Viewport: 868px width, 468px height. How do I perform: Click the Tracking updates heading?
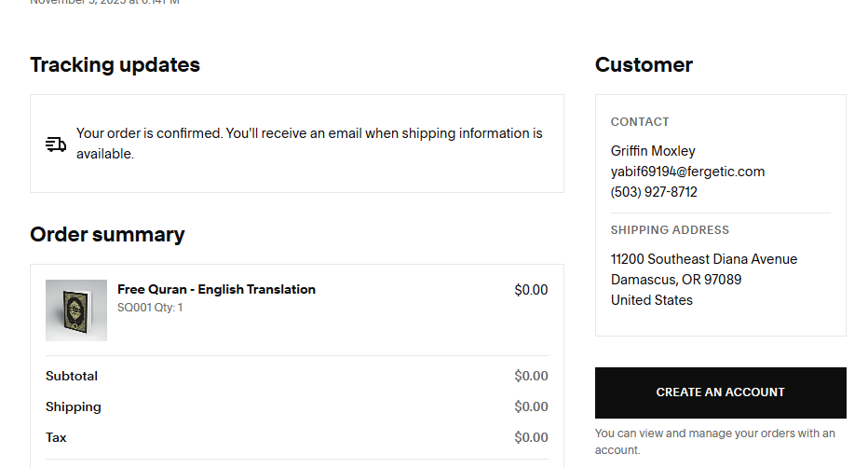pos(115,65)
